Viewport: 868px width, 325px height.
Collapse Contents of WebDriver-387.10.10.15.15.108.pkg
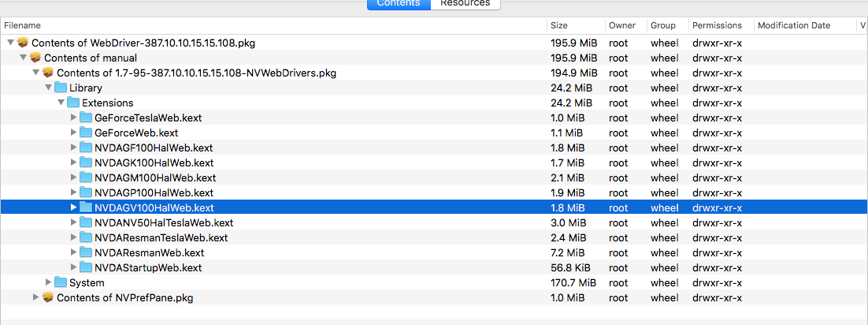pyautogui.click(x=10, y=43)
